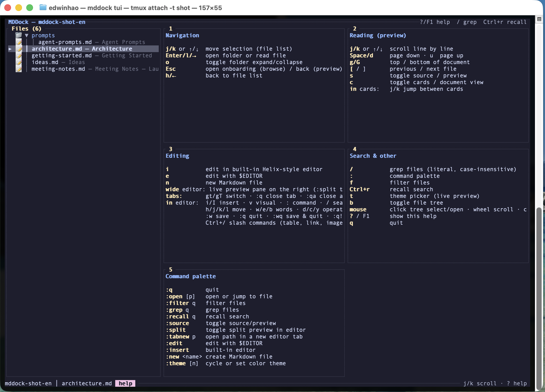Click the Ctrl+r recall hint in header
Image resolution: width=545 pixels, height=392 pixels.
(505, 22)
